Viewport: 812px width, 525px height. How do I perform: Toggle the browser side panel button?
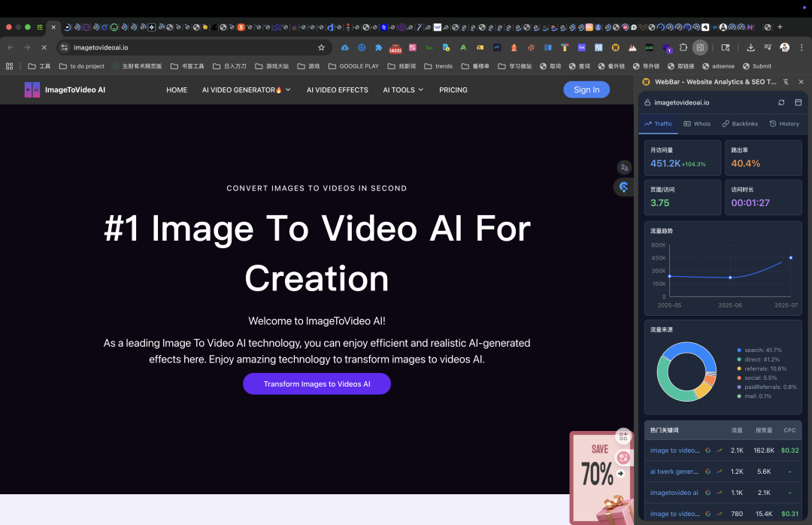[x=700, y=47]
